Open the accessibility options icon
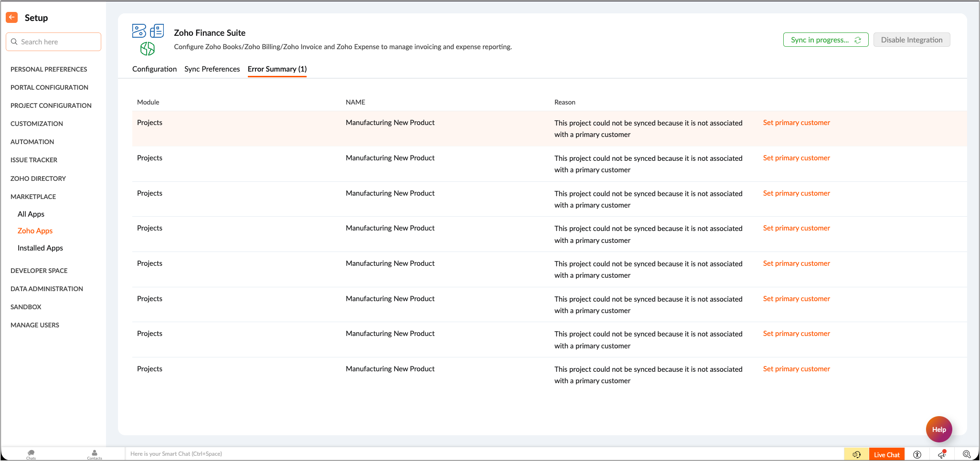 917,454
